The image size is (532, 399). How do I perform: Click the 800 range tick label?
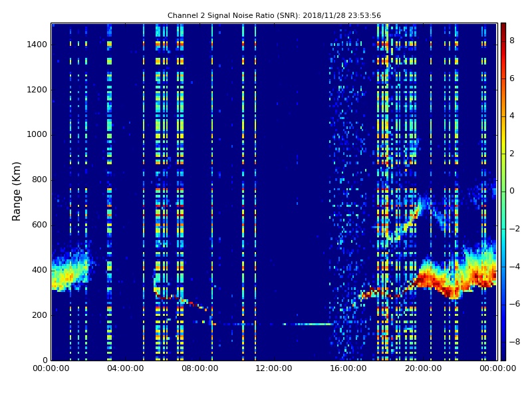pos(39,180)
